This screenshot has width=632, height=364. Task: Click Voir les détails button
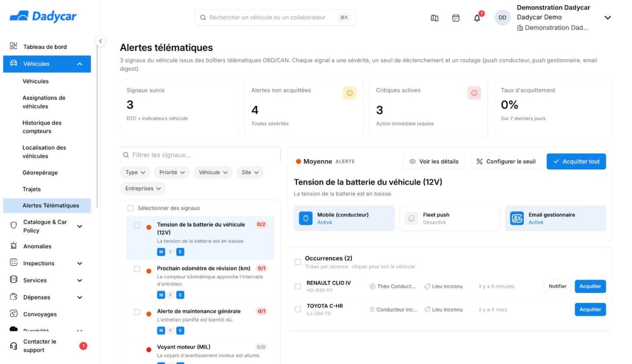tap(434, 161)
